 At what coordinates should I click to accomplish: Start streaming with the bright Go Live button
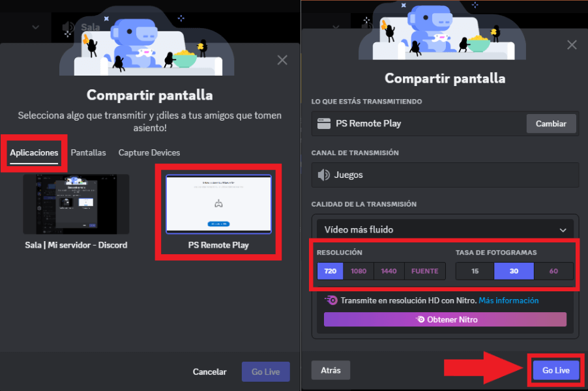coord(556,370)
